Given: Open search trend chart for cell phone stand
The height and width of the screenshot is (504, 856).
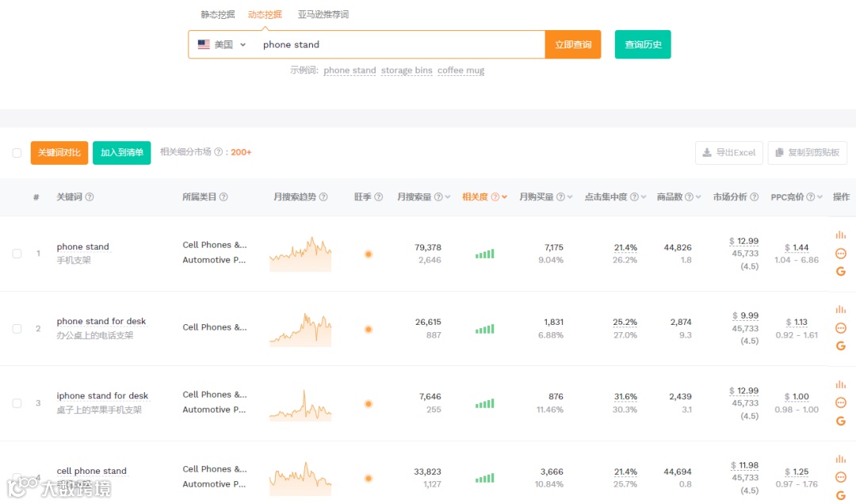Looking at the screenshot, I should 300,479.
